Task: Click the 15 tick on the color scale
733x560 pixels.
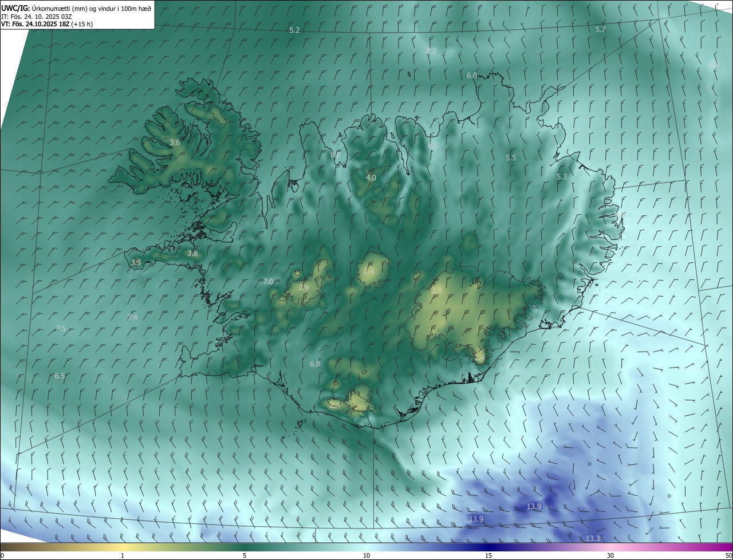Action: (x=488, y=555)
